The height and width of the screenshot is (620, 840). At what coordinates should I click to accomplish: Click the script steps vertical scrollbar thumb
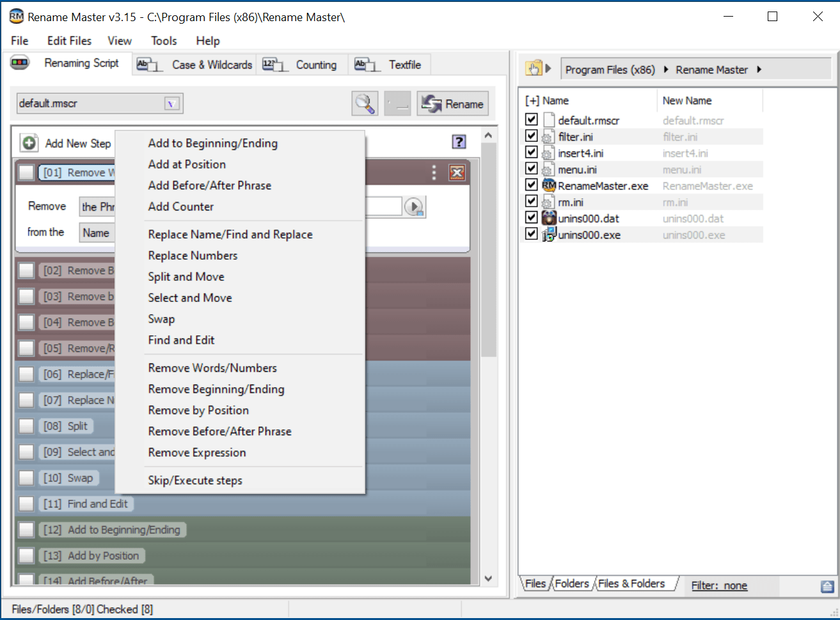488,250
